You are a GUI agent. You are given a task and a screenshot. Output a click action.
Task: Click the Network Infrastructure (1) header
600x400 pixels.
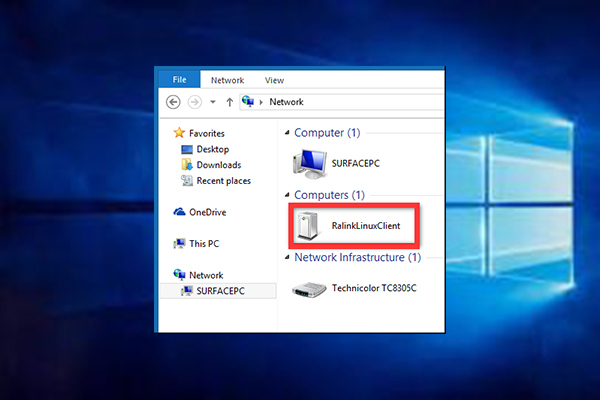click(x=357, y=257)
